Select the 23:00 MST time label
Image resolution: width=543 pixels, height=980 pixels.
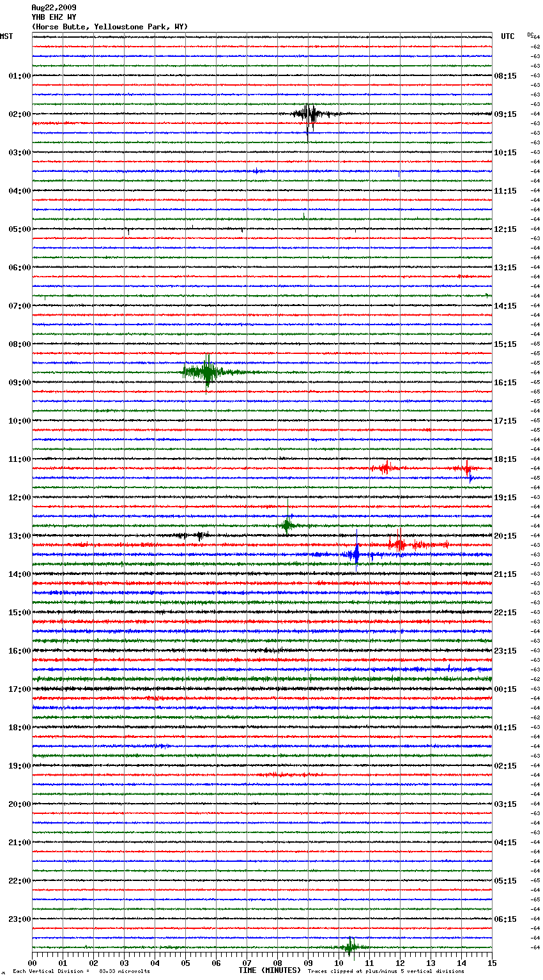19,919
